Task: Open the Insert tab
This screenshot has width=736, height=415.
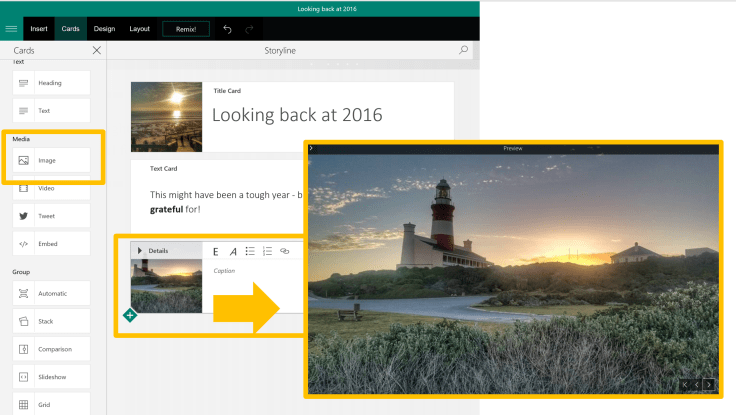Action: click(38, 29)
